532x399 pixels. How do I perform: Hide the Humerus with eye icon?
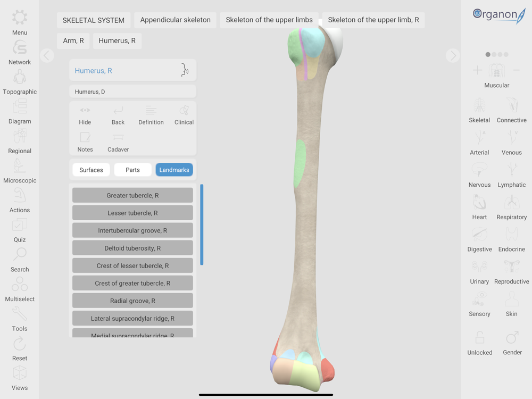click(x=85, y=110)
